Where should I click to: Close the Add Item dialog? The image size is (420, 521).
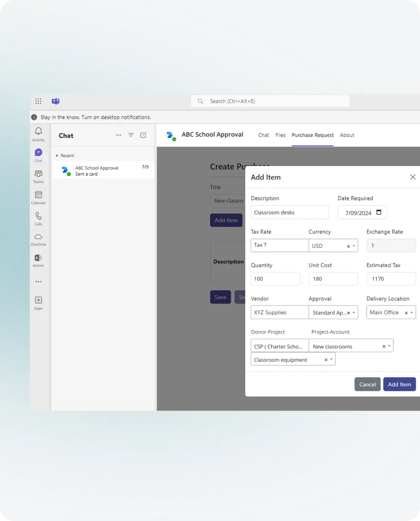coord(413,177)
